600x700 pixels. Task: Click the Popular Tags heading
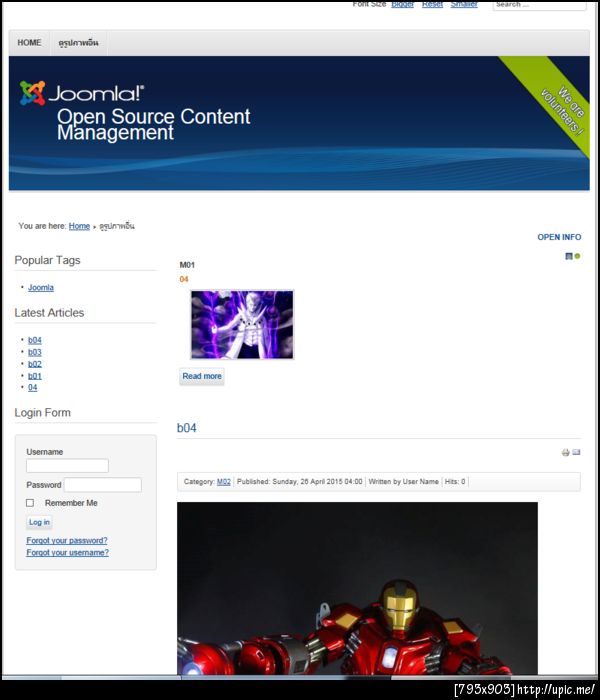[47, 260]
